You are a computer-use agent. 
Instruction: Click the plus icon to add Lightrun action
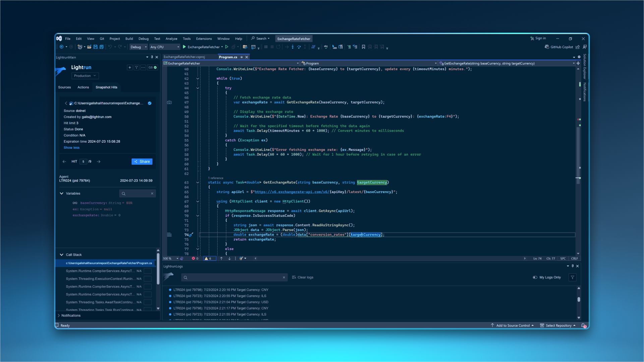pos(130,67)
